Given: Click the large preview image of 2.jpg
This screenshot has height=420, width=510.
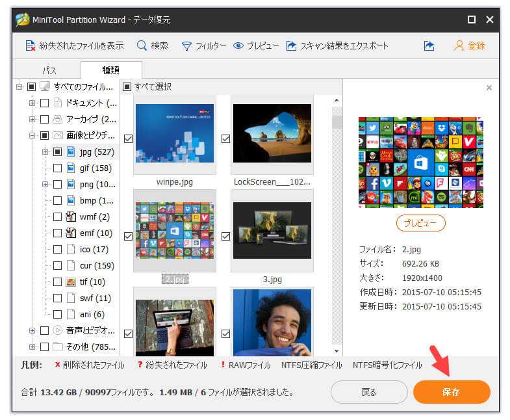Looking at the screenshot, I should coord(420,163).
